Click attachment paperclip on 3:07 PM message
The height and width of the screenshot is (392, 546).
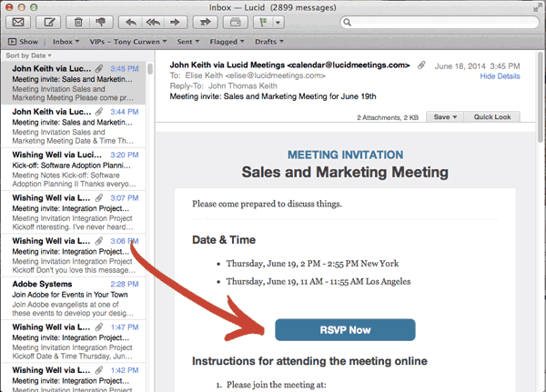tap(99, 197)
